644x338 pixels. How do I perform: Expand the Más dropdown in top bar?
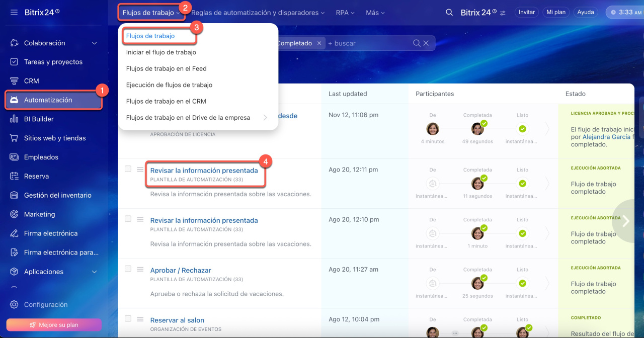point(375,13)
